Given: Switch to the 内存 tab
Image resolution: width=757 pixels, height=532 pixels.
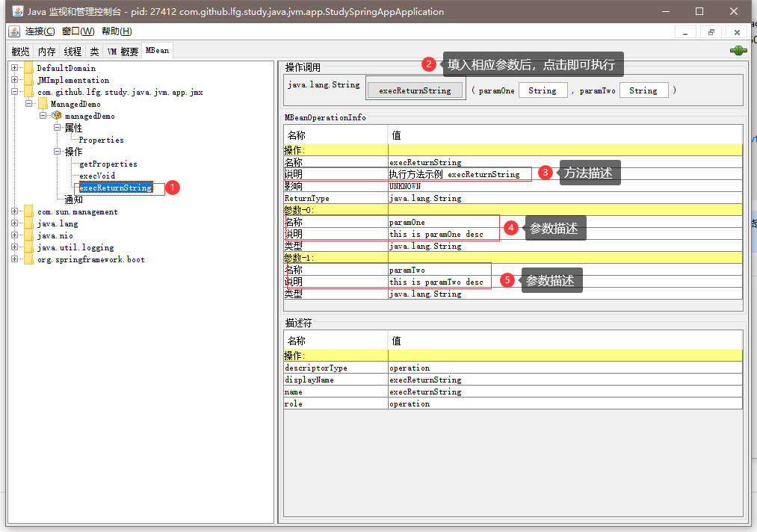Looking at the screenshot, I should pyautogui.click(x=47, y=51).
